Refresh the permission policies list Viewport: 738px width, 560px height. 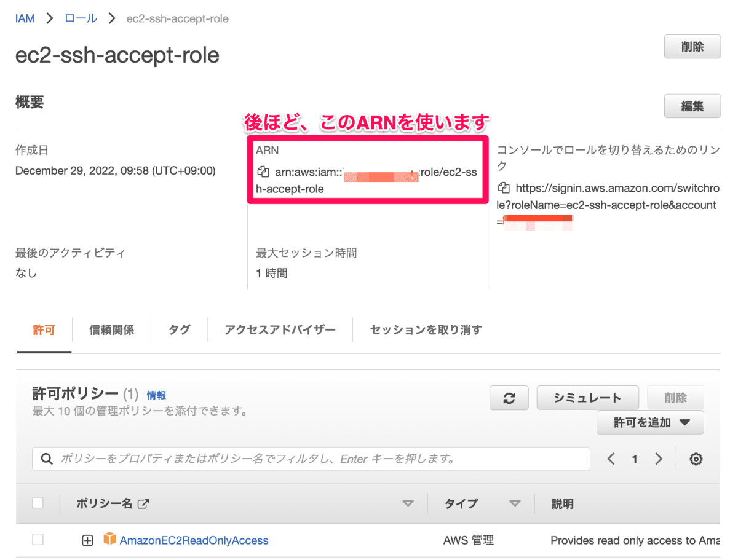509,398
